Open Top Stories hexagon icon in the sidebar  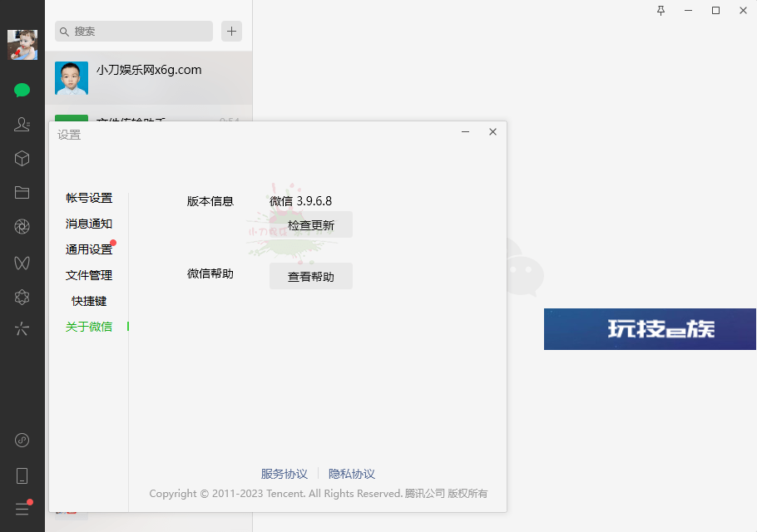click(x=22, y=297)
